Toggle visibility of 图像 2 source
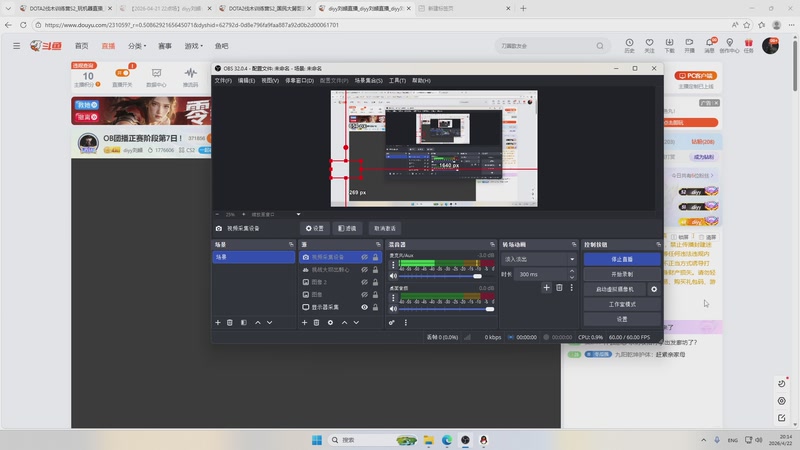 coord(364,282)
